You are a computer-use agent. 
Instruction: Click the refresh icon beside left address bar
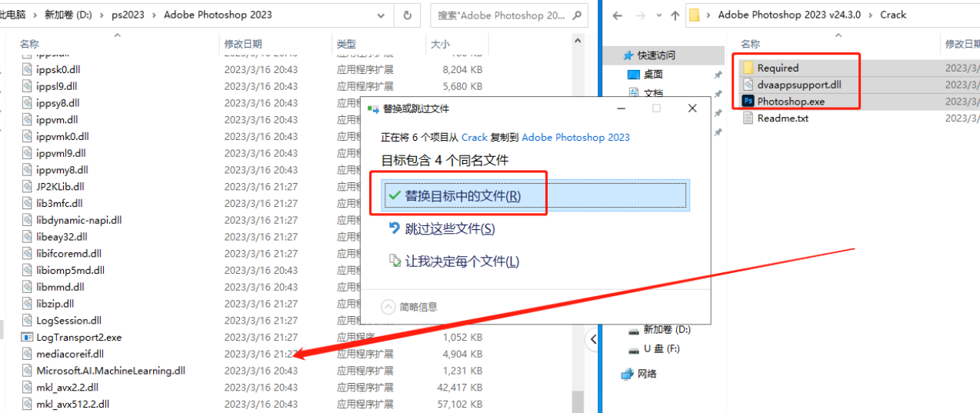pos(407,15)
